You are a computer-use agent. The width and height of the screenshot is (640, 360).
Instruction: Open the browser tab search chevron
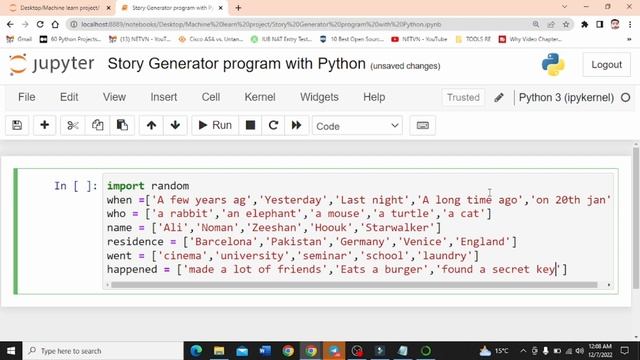[564, 7]
